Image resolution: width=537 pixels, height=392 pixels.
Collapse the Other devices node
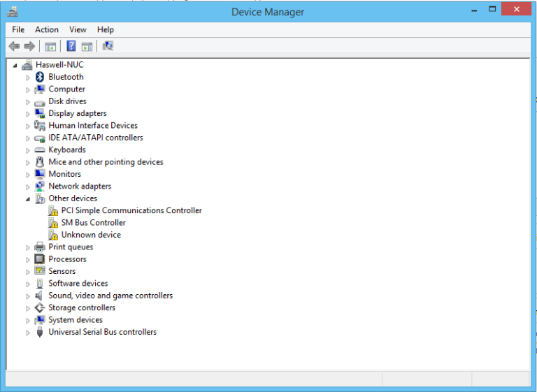click(28, 199)
